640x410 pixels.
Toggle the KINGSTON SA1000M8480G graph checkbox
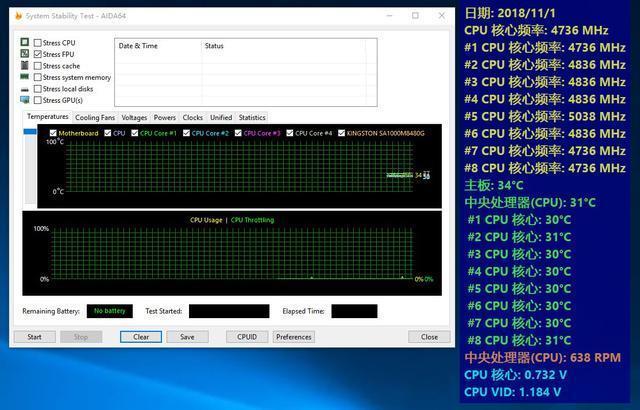(x=341, y=133)
